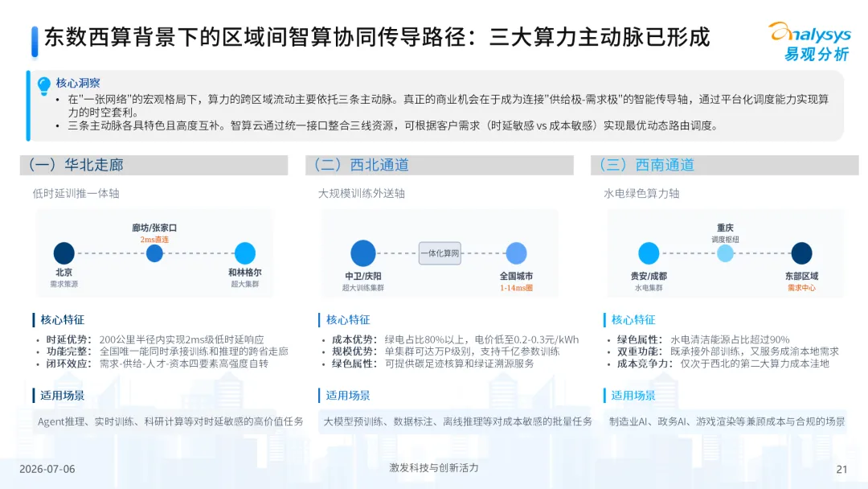Click the 功能完整 bullet line
The height and width of the screenshot is (489, 868).
tap(167, 351)
